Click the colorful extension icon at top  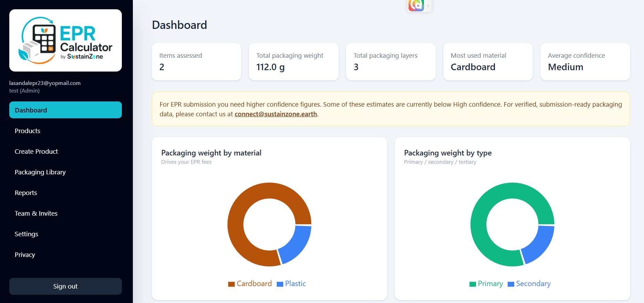pyautogui.click(x=416, y=5)
